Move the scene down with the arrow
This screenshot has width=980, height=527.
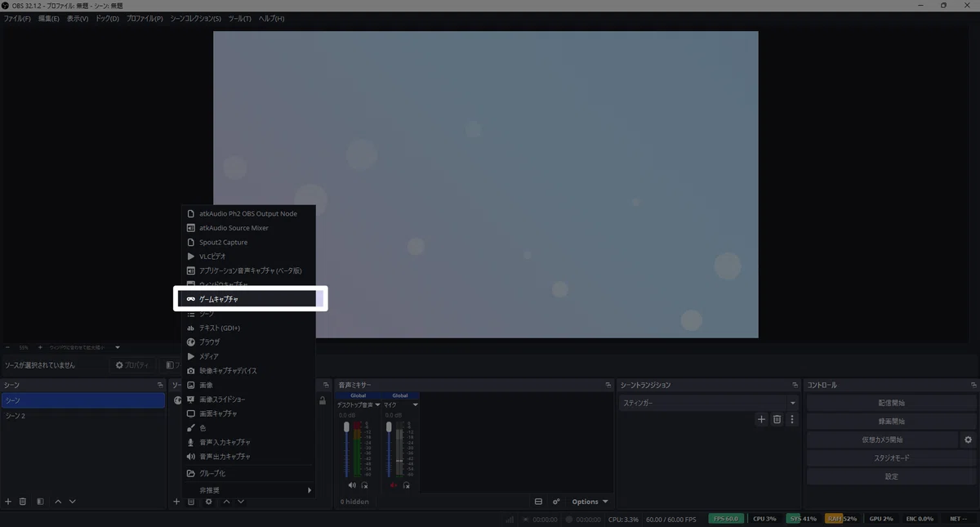tap(73, 502)
